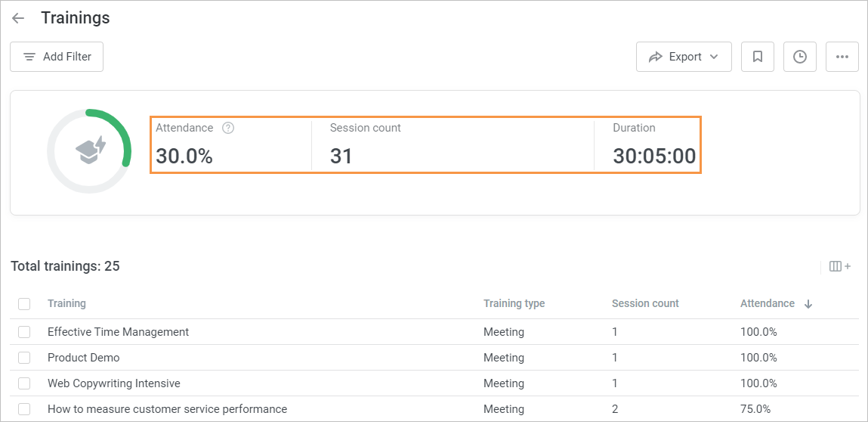Click the graduation cap training icon
The height and width of the screenshot is (422, 868).
[x=91, y=150]
